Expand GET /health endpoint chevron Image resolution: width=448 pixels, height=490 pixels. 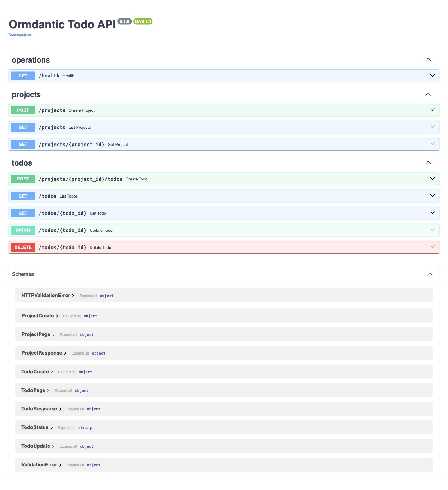432,76
